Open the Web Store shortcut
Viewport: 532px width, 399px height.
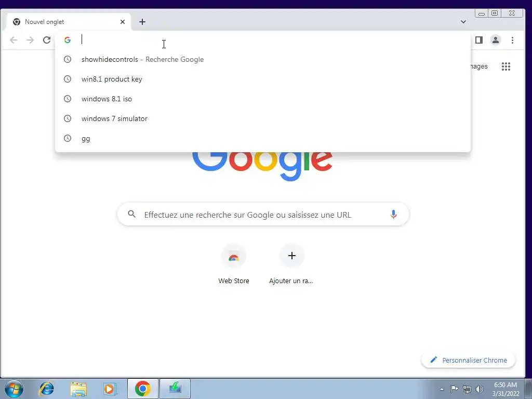(x=233, y=264)
